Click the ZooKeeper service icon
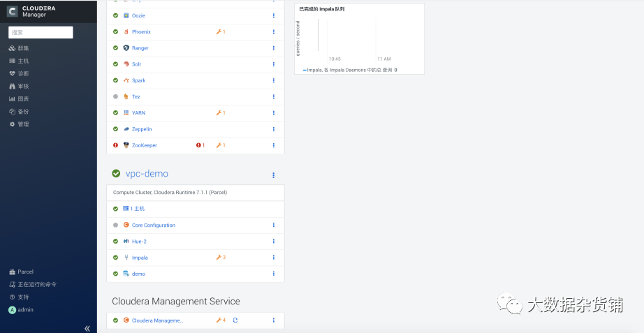 coord(126,145)
